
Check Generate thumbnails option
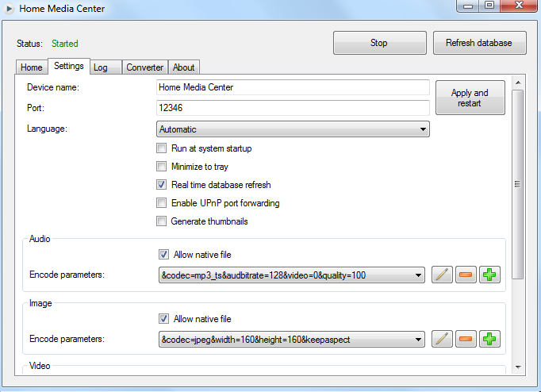click(x=162, y=221)
